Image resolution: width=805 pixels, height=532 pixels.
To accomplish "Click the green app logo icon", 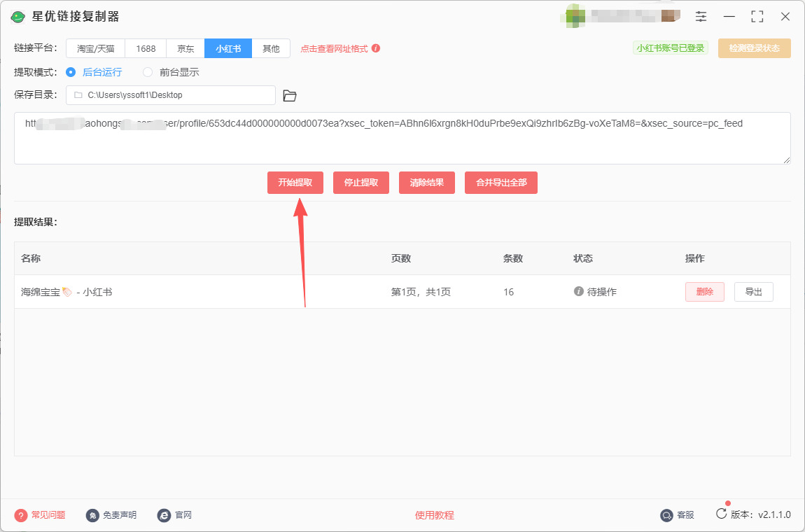I will tap(18, 17).
